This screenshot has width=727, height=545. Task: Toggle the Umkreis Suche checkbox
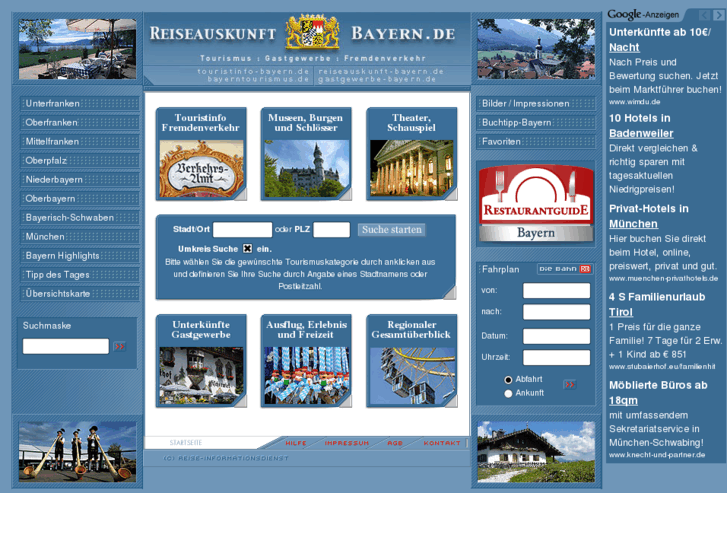coord(248,249)
